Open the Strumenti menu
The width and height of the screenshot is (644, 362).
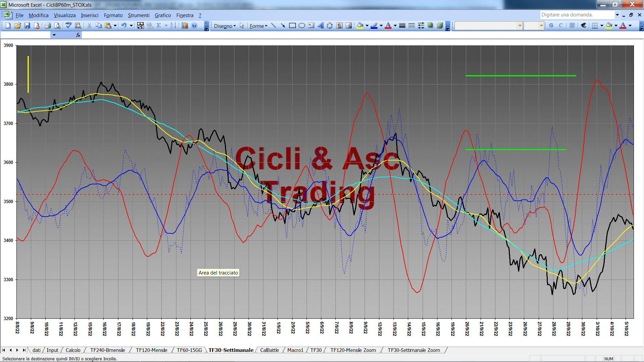(x=139, y=15)
